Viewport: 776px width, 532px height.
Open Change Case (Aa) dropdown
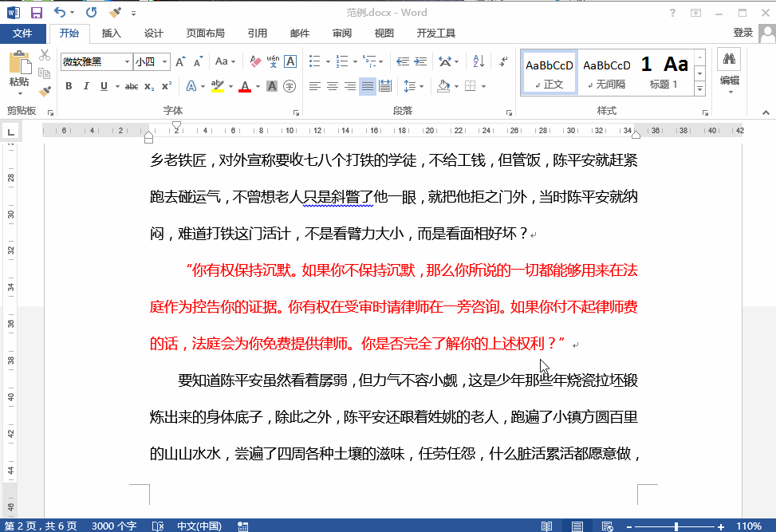[225, 61]
